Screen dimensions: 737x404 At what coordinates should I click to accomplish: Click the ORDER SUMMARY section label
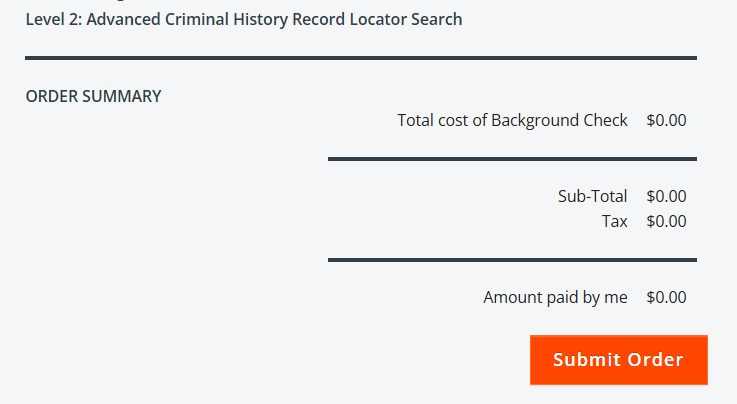pyautogui.click(x=93, y=97)
